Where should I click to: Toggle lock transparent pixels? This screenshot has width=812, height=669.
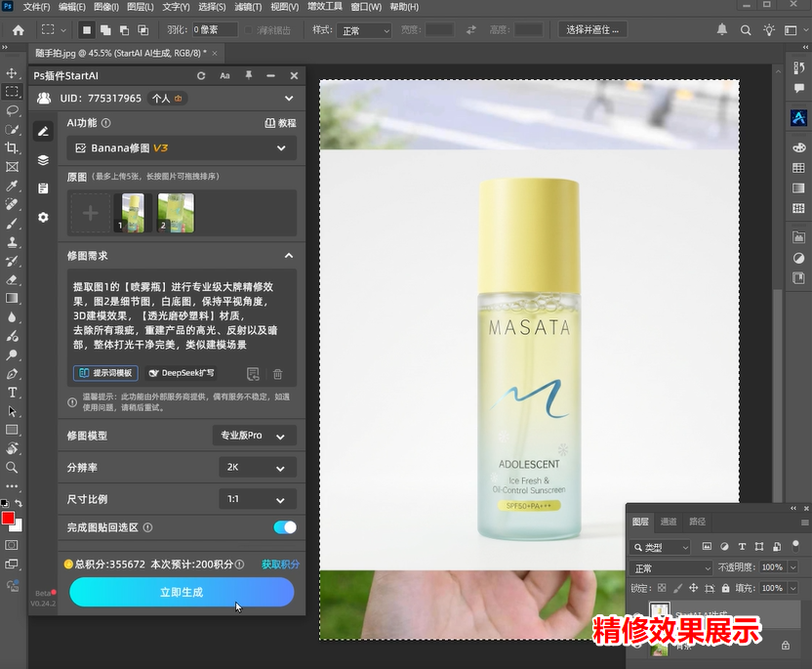[662, 588]
